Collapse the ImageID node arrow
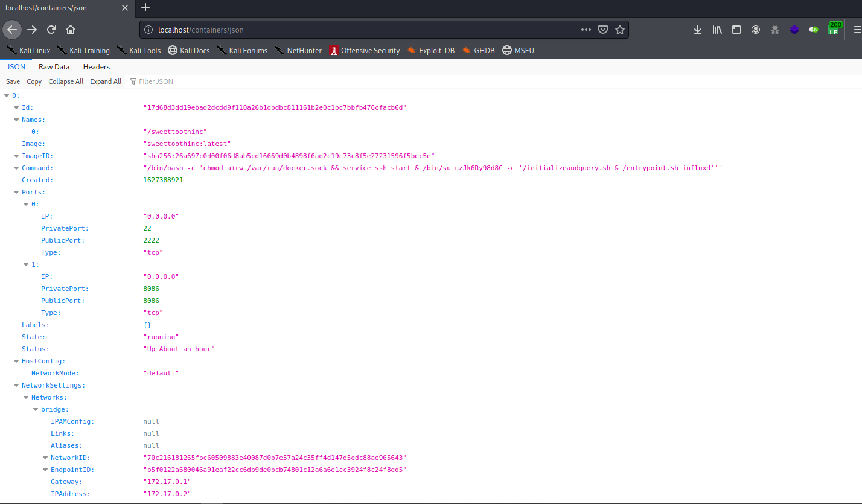The width and height of the screenshot is (862, 504). (x=16, y=156)
